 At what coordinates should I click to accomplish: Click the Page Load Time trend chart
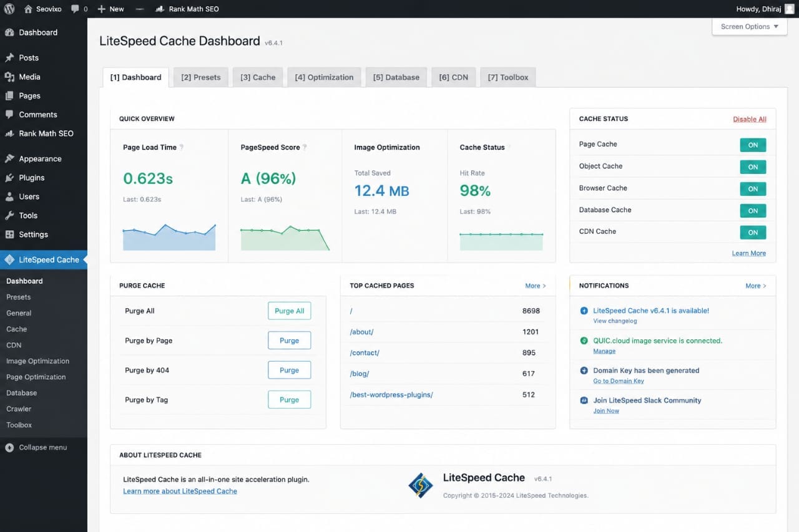pos(169,238)
